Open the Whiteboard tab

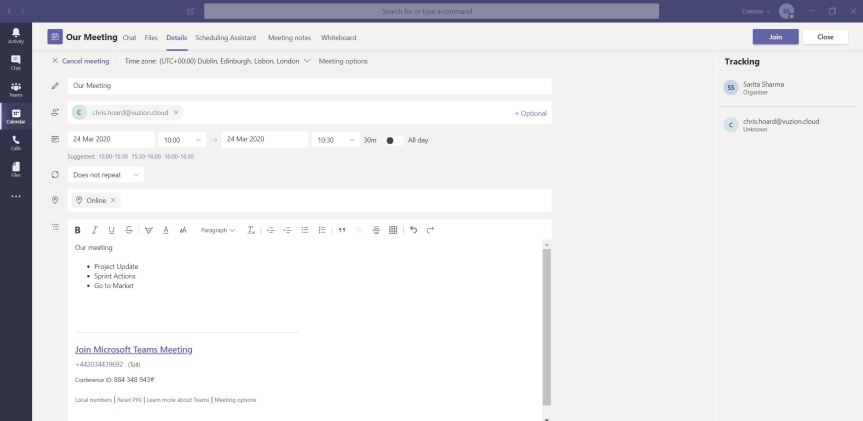point(338,38)
